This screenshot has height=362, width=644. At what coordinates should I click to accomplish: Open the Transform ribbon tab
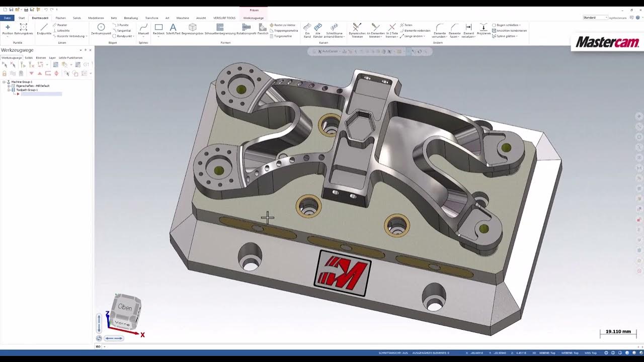pos(151,18)
